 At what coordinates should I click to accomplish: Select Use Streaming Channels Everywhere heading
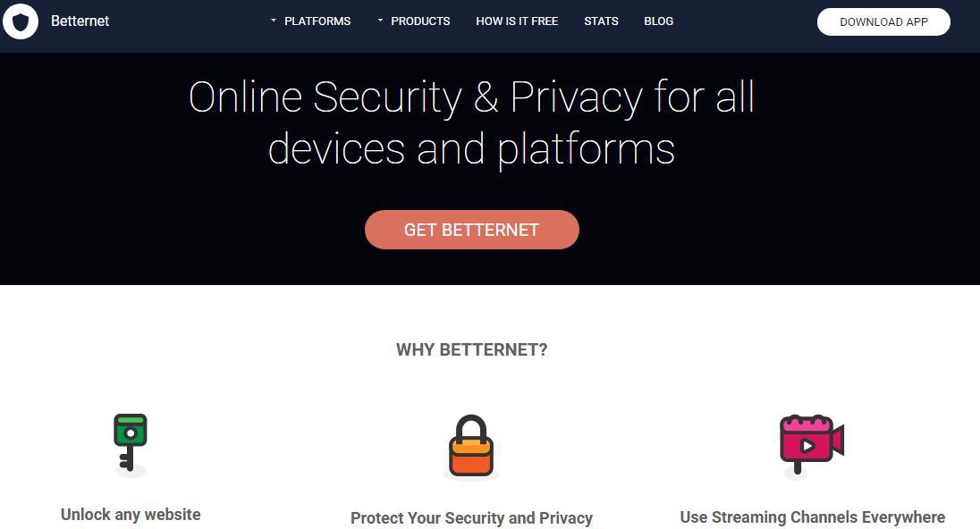pos(812,517)
